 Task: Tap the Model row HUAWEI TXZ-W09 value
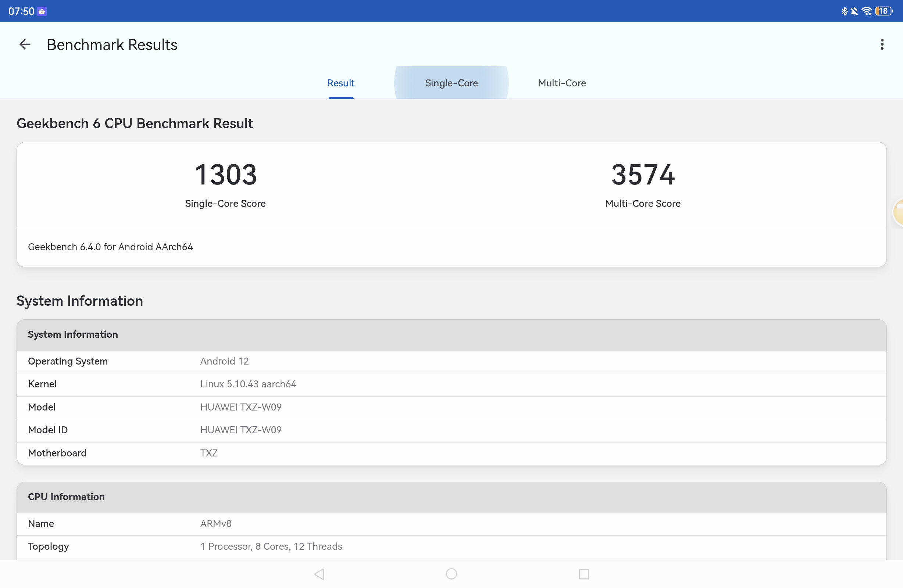(241, 407)
